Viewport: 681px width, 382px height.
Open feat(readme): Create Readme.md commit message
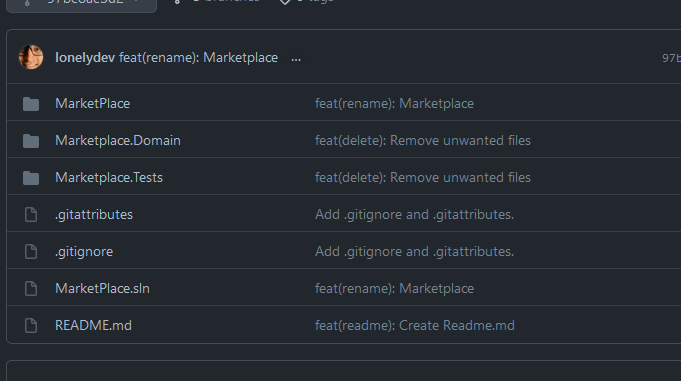tap(415, 325)
